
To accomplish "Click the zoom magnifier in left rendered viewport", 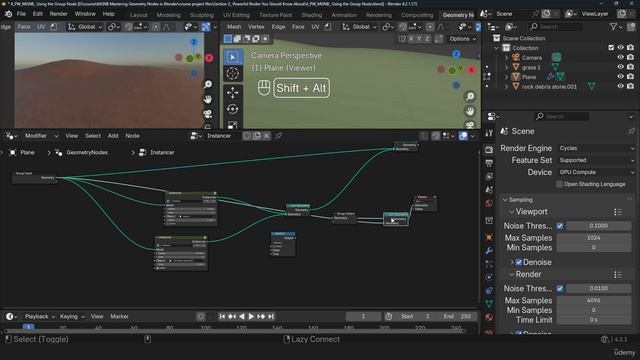I will click(x=208, y=84).
